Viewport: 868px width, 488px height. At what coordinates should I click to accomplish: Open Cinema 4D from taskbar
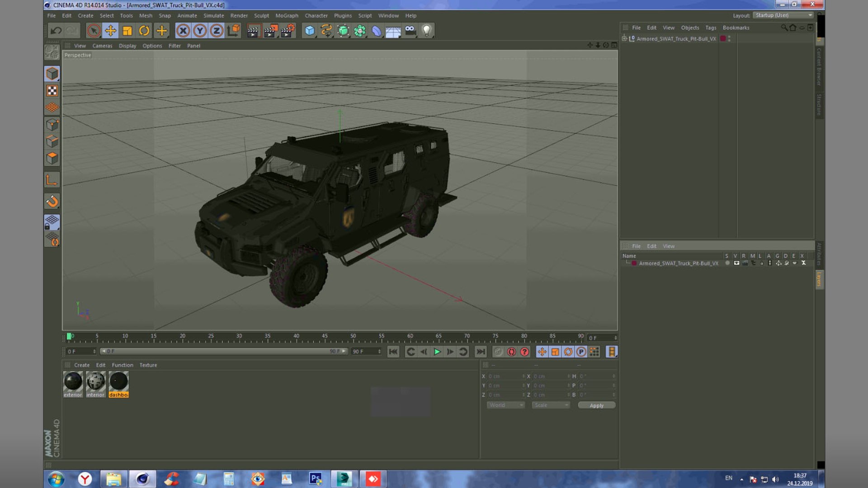pos(142,479)
